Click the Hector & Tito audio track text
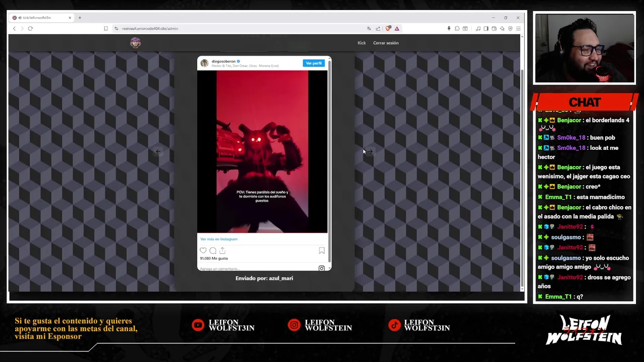Image resolution: width=644 pixels, height=362 pixels. pos(245,66)
